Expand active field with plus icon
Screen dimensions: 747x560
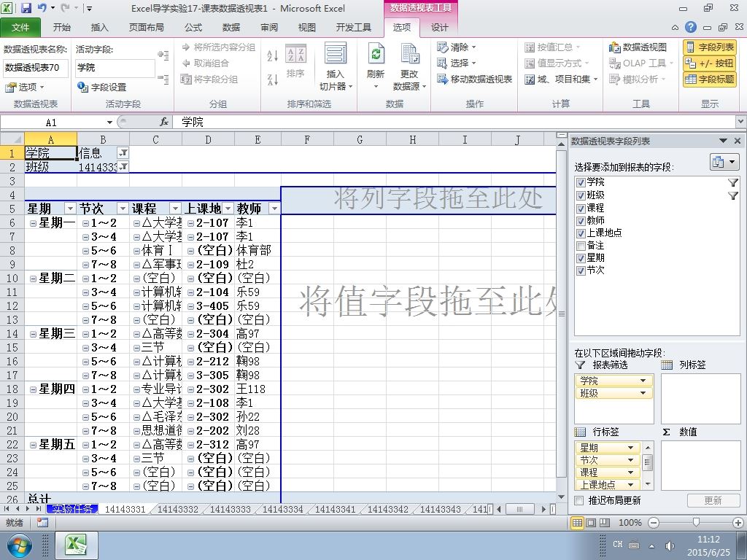(x=163, y=55)
